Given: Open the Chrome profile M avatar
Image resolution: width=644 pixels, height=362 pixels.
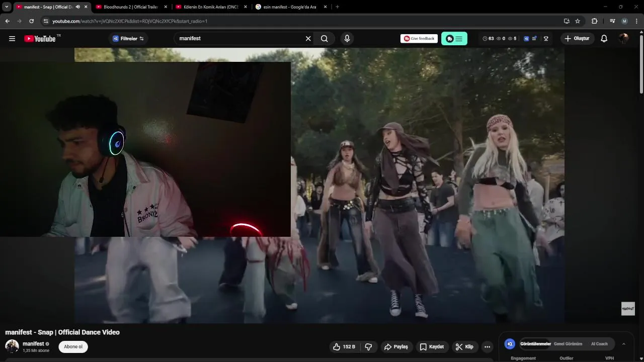Looking at the screenshot, I should click(x=624, y=21).
